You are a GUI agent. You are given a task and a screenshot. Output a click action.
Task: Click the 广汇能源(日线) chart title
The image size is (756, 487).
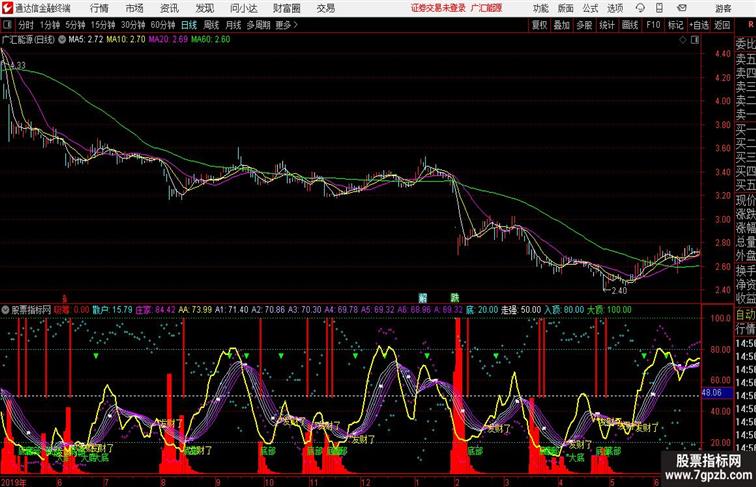(28, 40)
